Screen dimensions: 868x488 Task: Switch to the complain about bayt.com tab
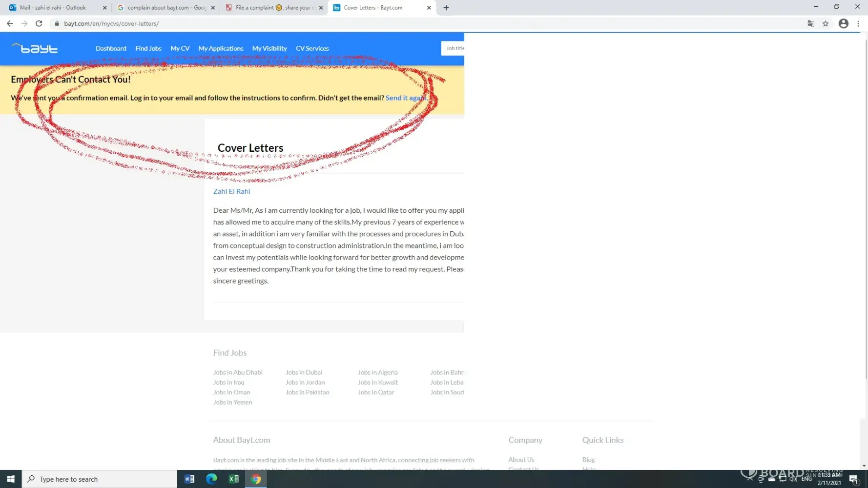[x=166, y=8]
